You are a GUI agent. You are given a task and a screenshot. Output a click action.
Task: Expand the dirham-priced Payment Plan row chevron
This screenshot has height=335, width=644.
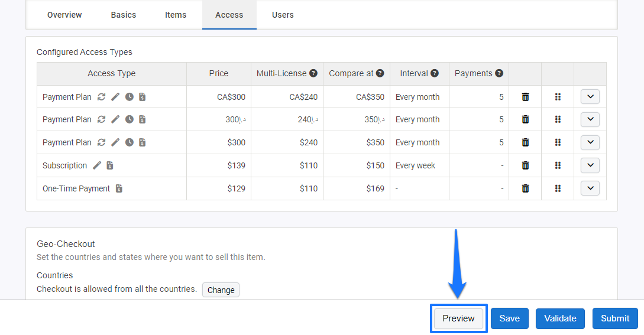point(590,119)
